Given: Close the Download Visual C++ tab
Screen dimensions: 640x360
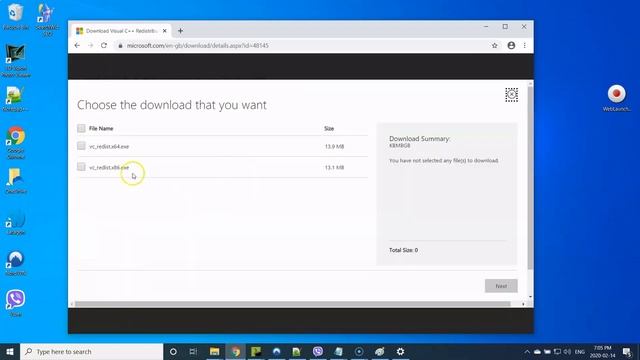Looking at the screenshot, I should 164,31.
